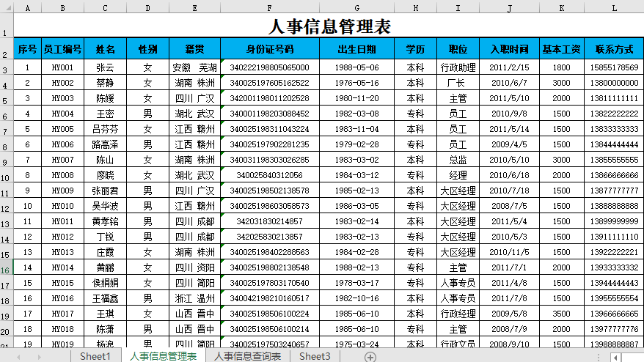Screen dimensions: 644x362
Task: Click the 员工编号 header cell
Action: pyautogui.click(x=62, y=50)
